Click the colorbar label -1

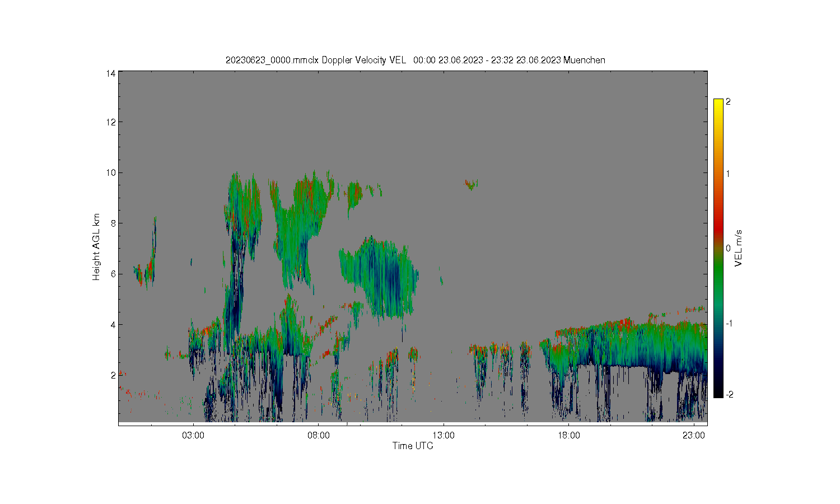coord(729,324)
